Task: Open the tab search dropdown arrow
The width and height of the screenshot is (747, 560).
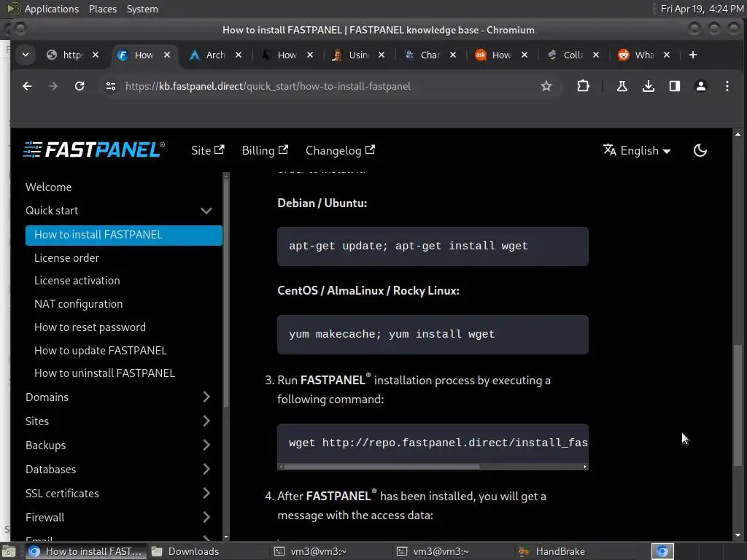Action: point(26,55)
